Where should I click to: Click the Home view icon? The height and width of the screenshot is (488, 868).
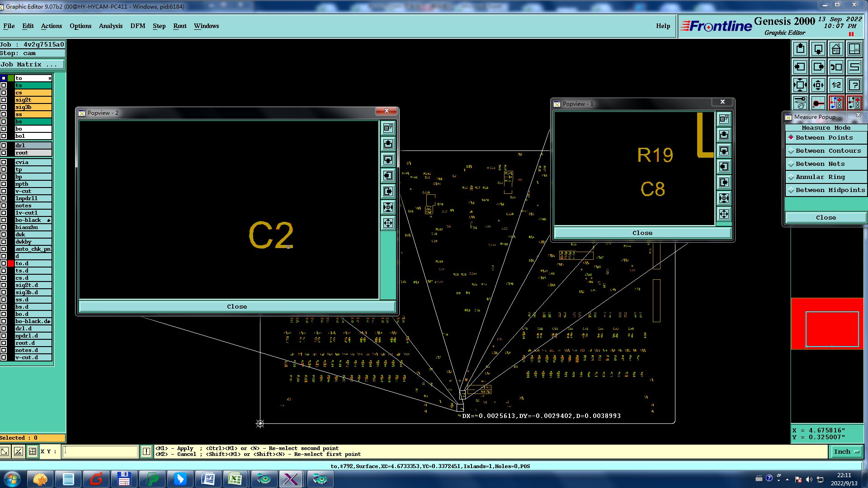coord(836,49)
